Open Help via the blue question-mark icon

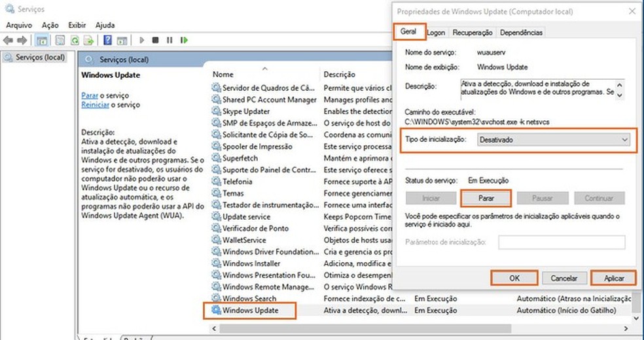pos(107,40)
